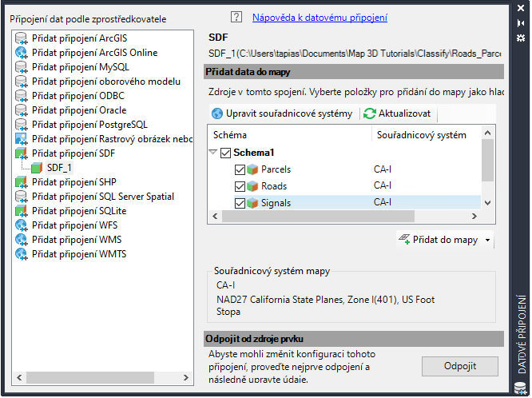Viewport: 532px width, 398px height.
Task: Click the SQLite connection icon
Action: click(22, 211)
